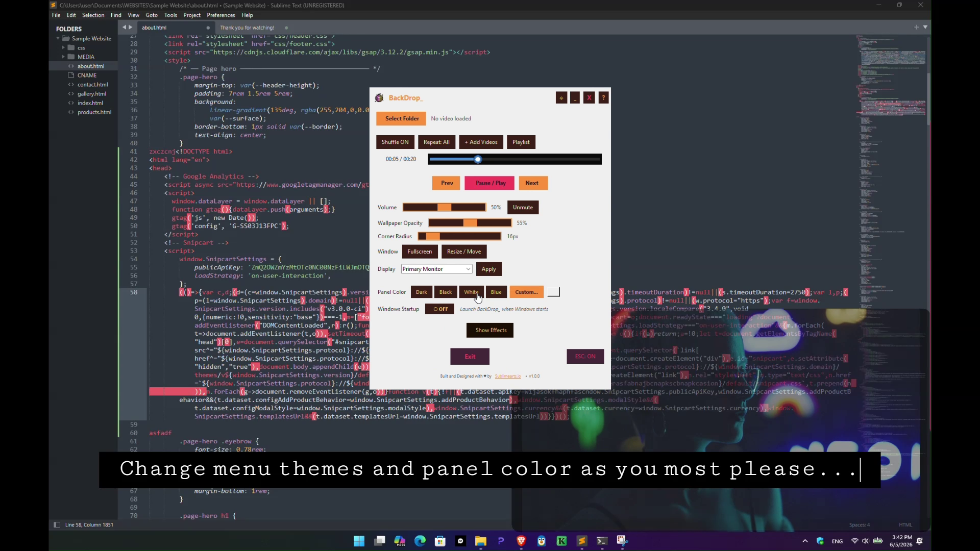Open the File menu
The width and height of the screenshot is (980, 551).
[x=56, y=15]
